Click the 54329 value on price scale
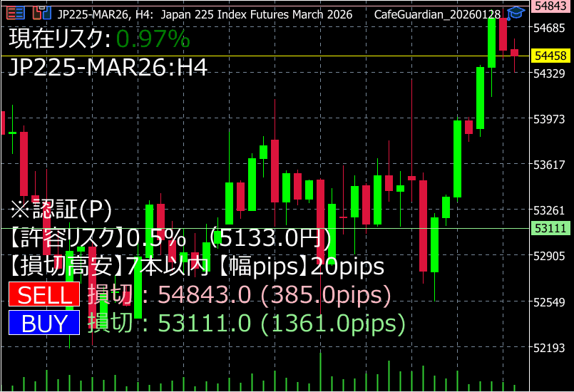The width and height of the screenshot is (574, 392). 550,73
